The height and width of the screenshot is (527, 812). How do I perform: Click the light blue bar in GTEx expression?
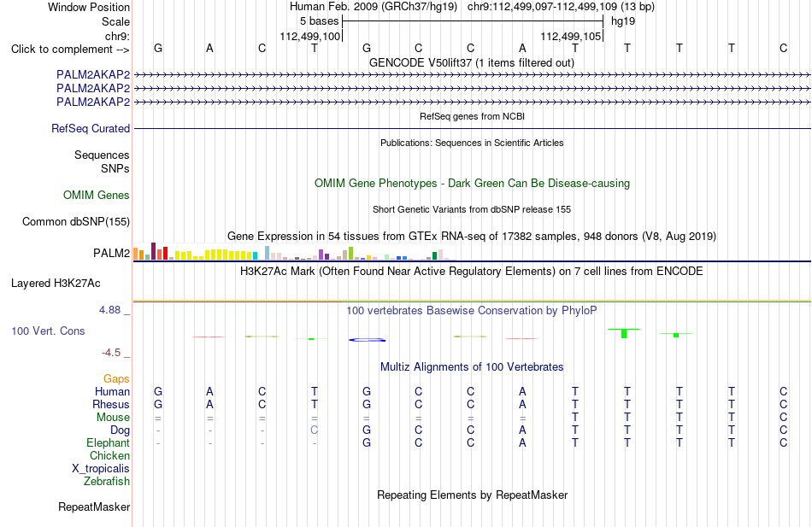tap(268, 253)
